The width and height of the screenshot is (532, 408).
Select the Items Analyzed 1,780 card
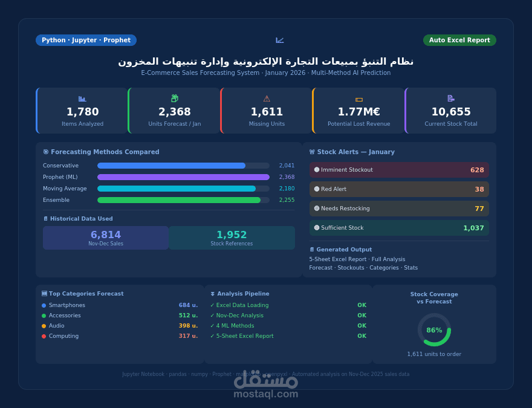coord(82,111)
